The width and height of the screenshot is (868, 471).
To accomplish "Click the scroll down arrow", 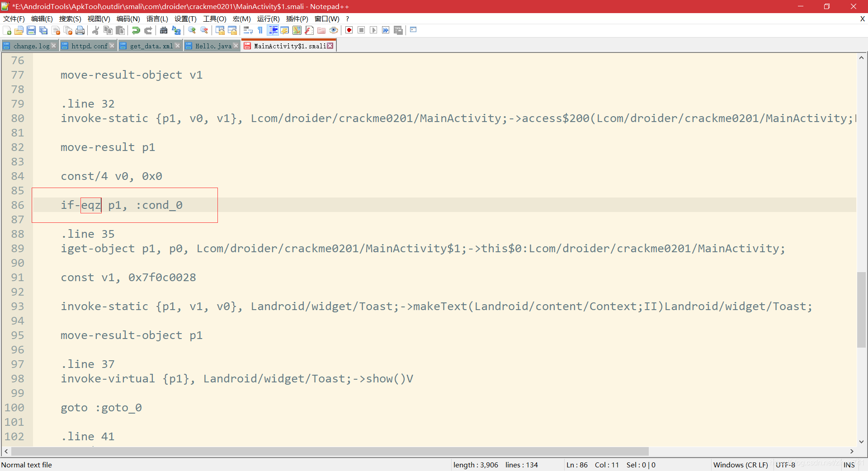I will tap(862, 442).
